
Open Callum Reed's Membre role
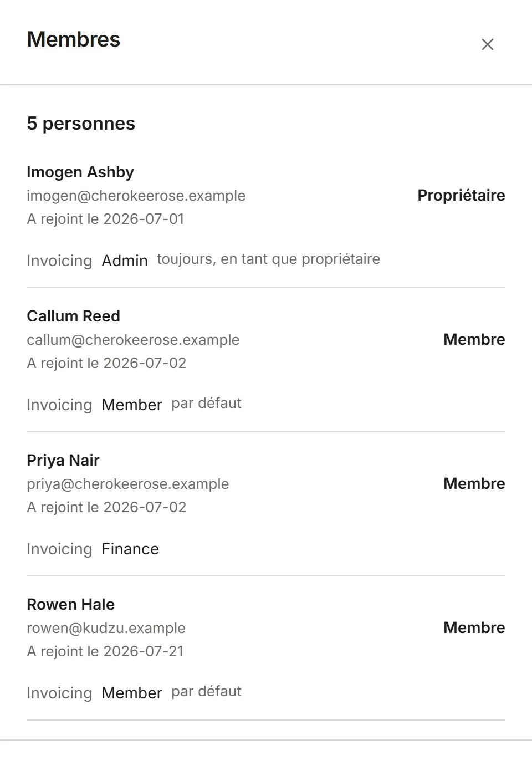(474, 339)
